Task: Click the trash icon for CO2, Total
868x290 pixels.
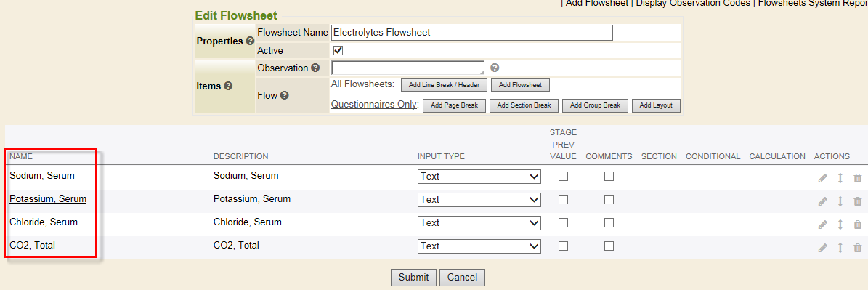Action: coord(858,248)
